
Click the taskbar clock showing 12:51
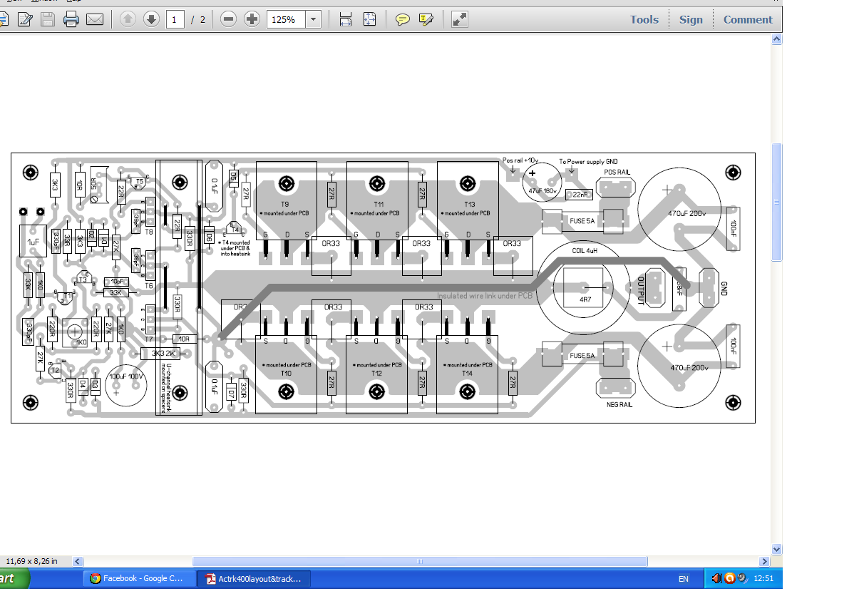point(763,579)
